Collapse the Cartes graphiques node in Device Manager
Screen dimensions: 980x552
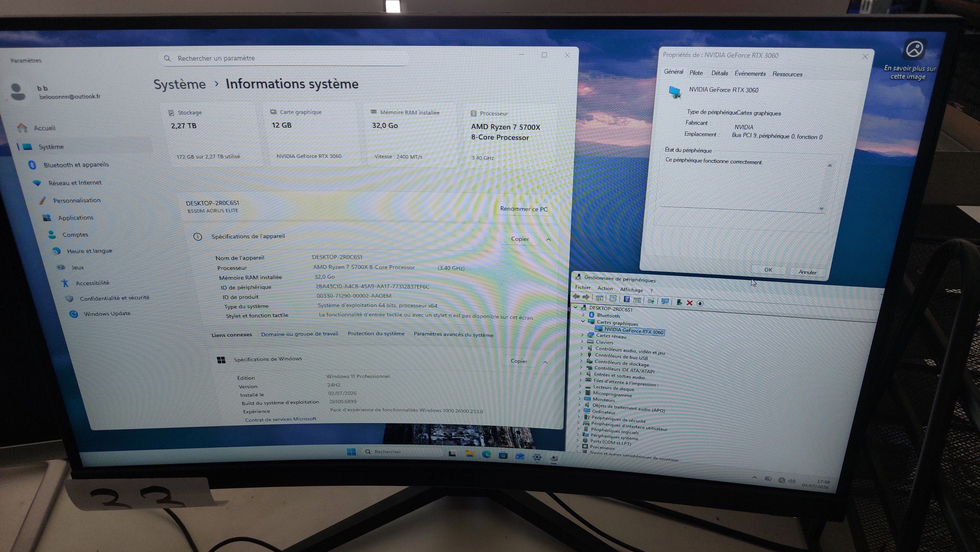click(583, 321)
